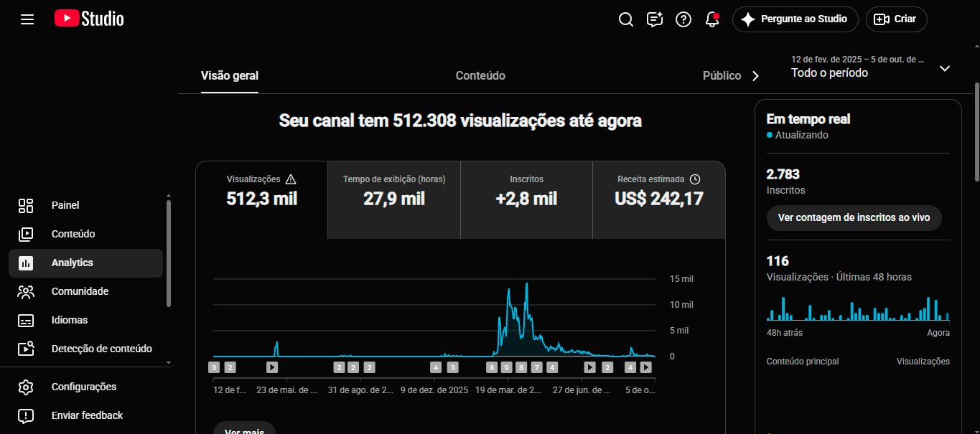Click Ver contagem de inscritos ao vivo
Screen dimensions: 980x434
854,217
